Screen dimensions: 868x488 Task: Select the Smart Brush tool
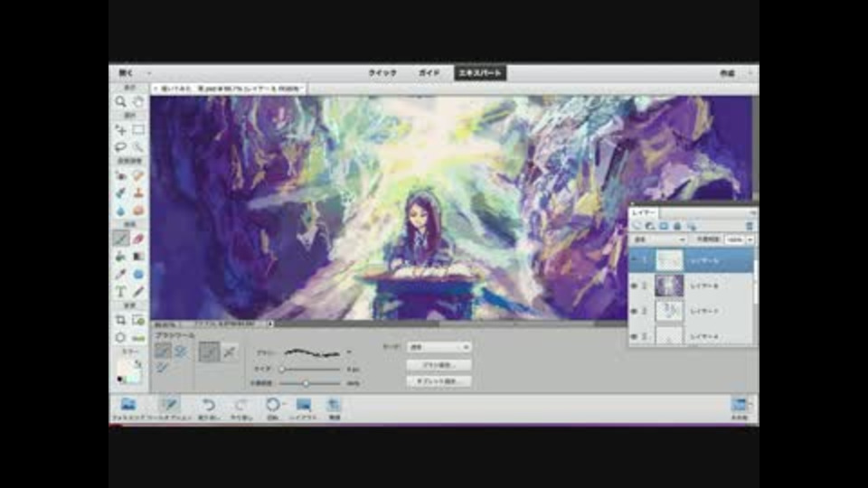(x=120, y=193)
